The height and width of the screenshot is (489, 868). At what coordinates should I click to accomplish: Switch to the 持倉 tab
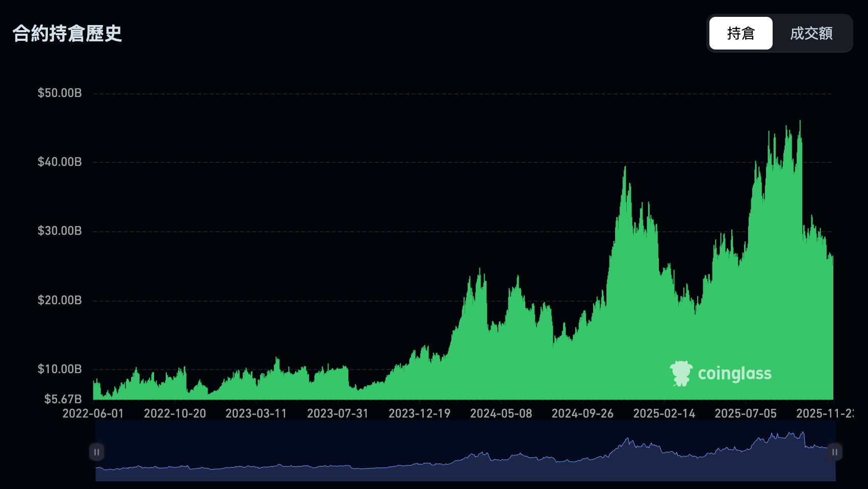point(741,33)
